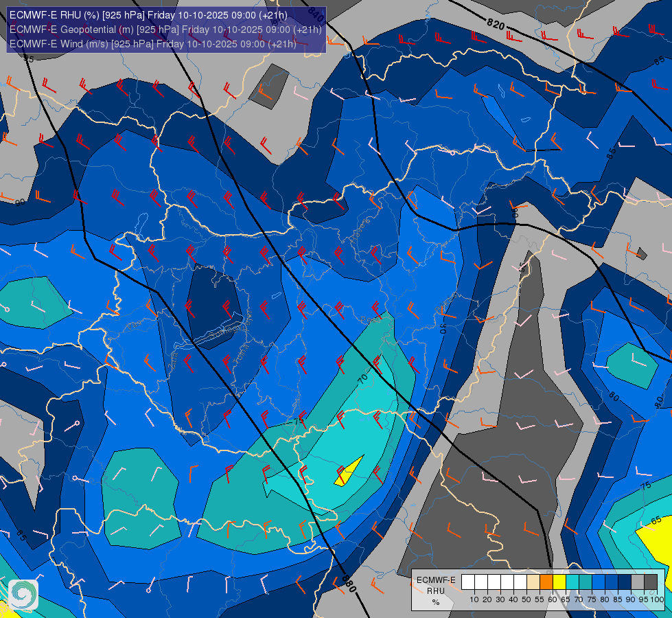Click the legend tick label 10
The height and width of the screenshot is (618, 672).
tap(474, 599)
